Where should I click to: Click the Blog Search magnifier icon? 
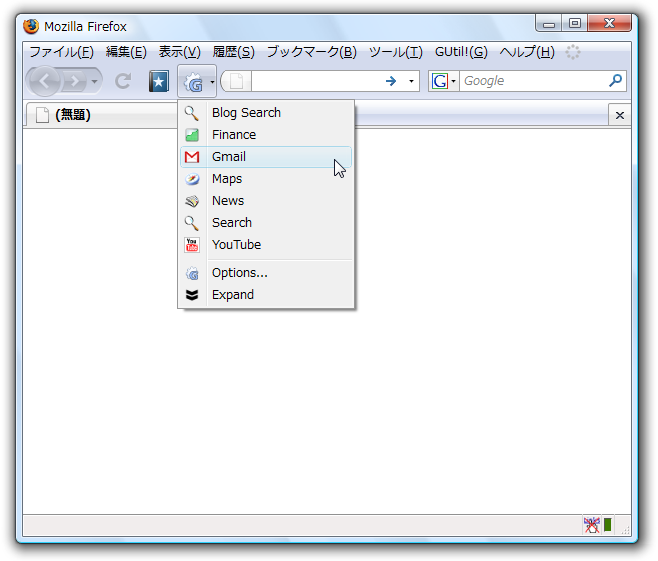[x=192, y=113]
